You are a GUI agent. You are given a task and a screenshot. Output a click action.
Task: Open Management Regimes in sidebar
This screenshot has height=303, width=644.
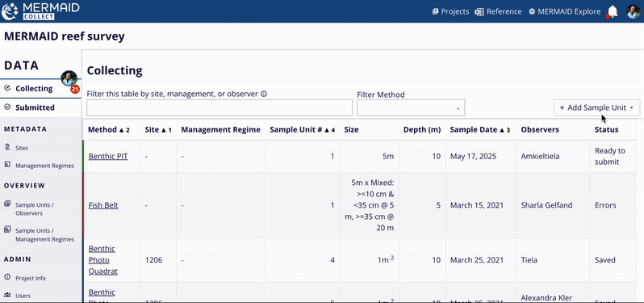(x=44, y=166)
